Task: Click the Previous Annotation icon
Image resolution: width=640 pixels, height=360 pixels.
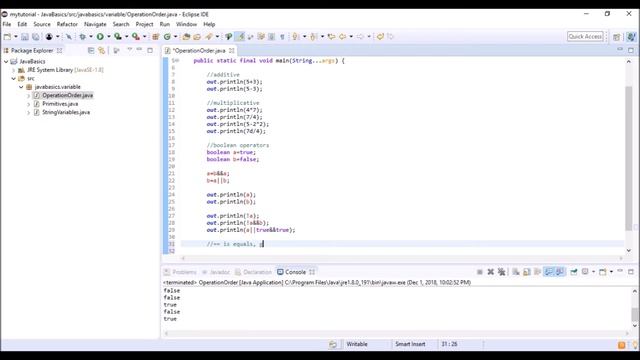Action: (313, 37)
